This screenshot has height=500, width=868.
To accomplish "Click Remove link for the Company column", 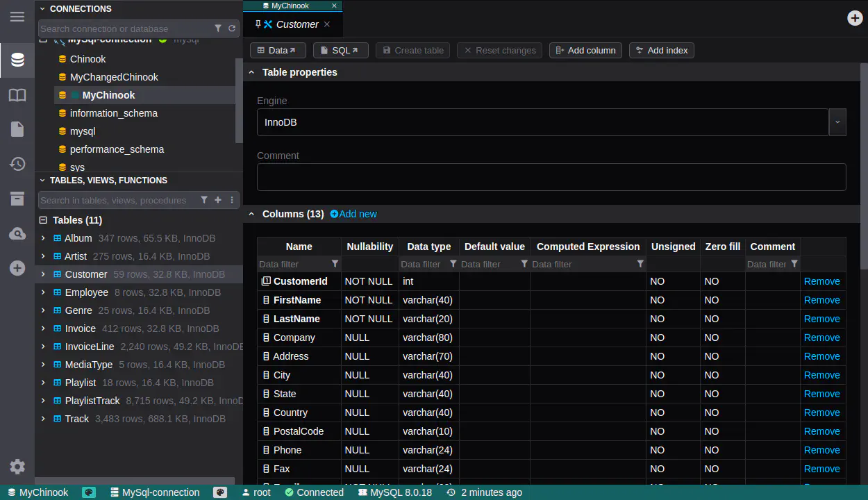I will coord(821,337).
